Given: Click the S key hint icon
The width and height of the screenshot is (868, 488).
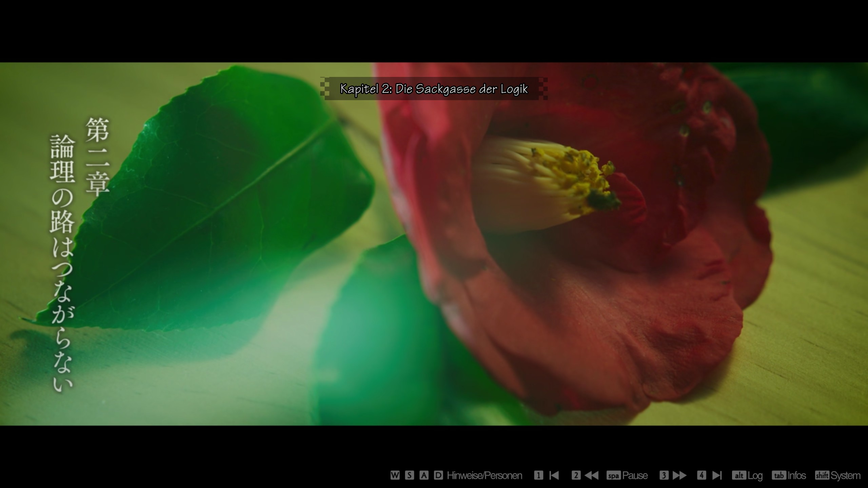Looking at the screenshot, I should pos(409,475).
